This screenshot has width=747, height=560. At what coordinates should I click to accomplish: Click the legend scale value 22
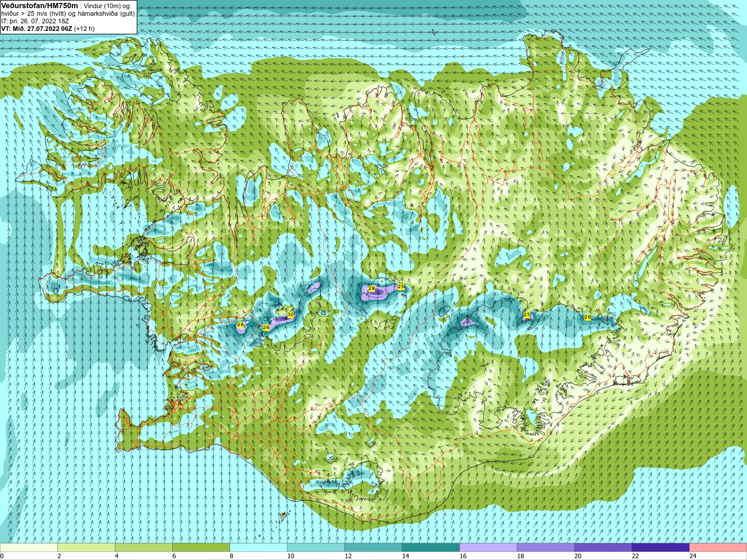tap(636, 556)
